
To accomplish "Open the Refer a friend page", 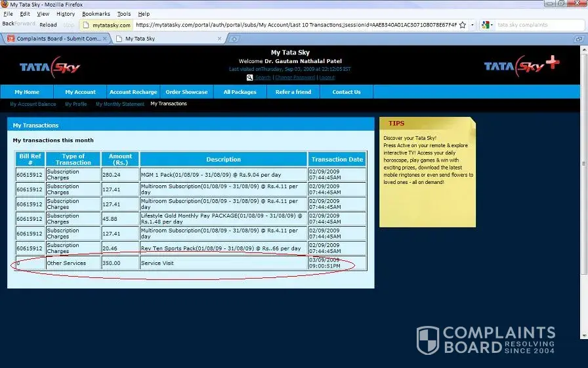I will point(293,92).
